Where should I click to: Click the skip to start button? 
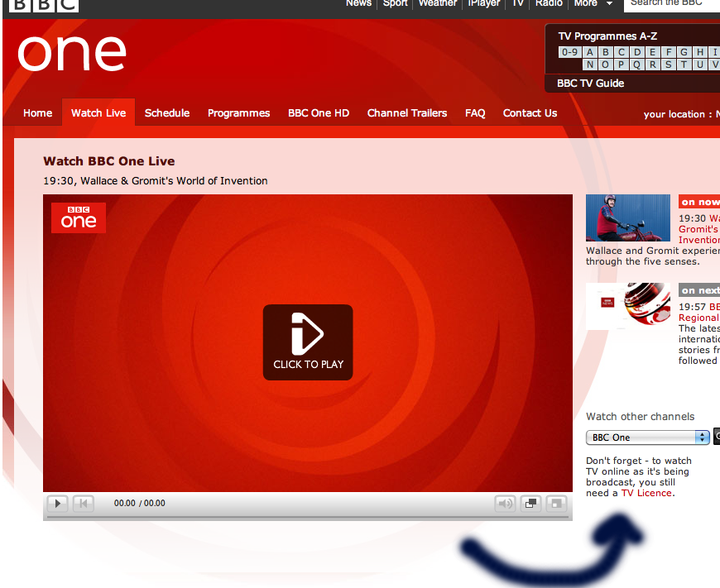click(x=83, y=503)
